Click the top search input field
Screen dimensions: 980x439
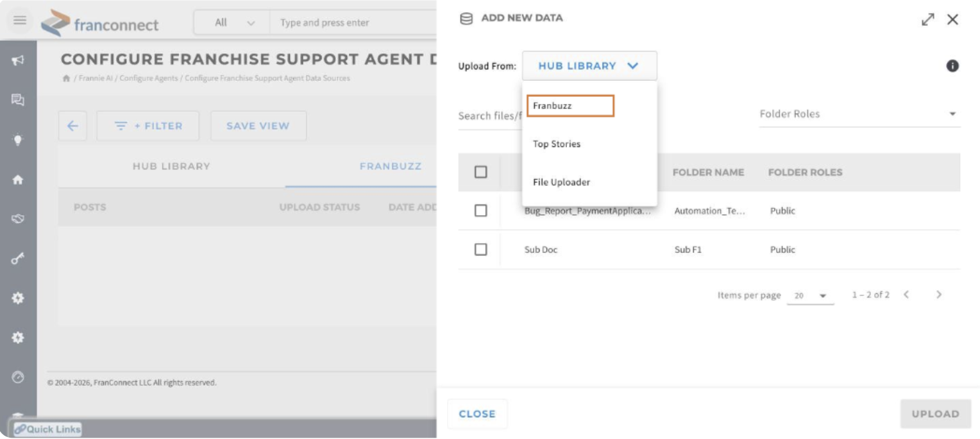[354, 22]
